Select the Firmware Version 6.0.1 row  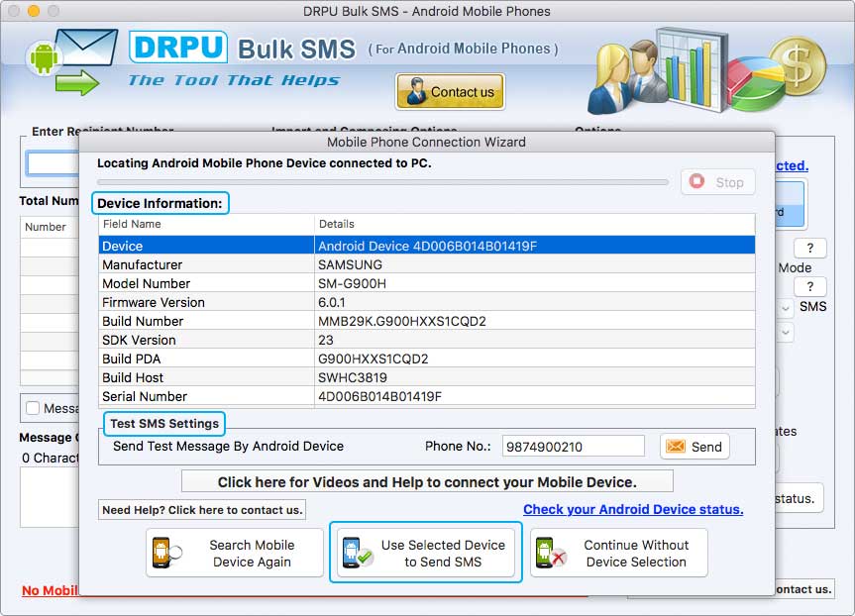(427, 302)
